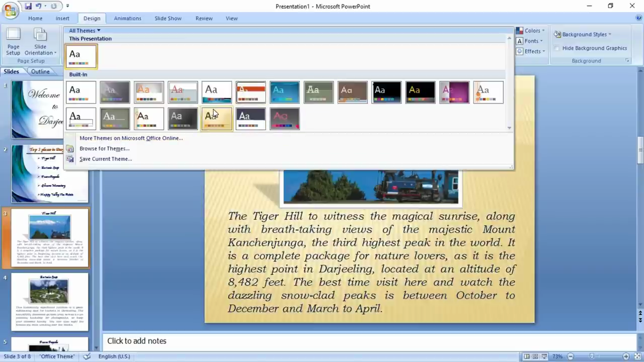This screenshot has width=644, height=362.
Task: Apply the theme with orange-red banner
Action: (x=251, y=93)
